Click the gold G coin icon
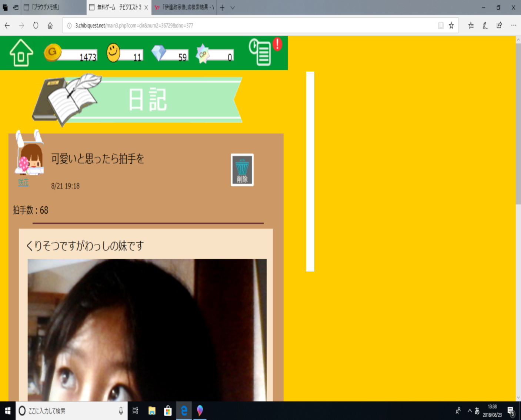521x420 pixels. 53,52
